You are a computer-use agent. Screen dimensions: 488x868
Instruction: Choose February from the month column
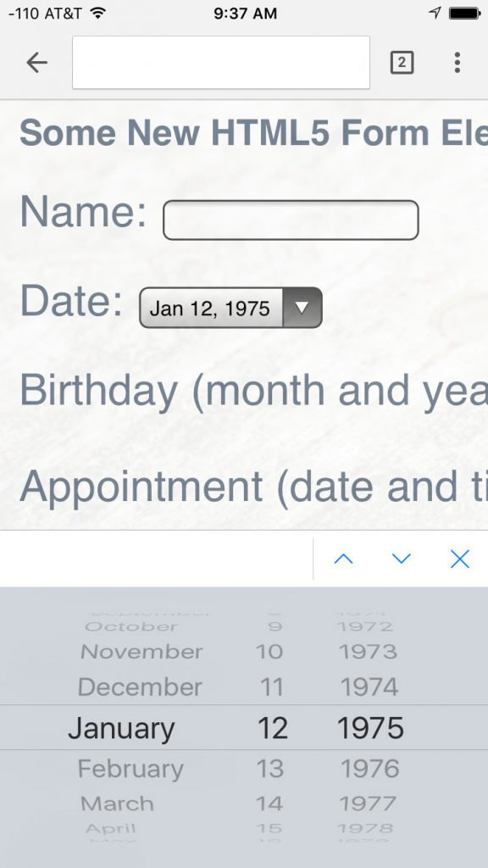(129, 769)
